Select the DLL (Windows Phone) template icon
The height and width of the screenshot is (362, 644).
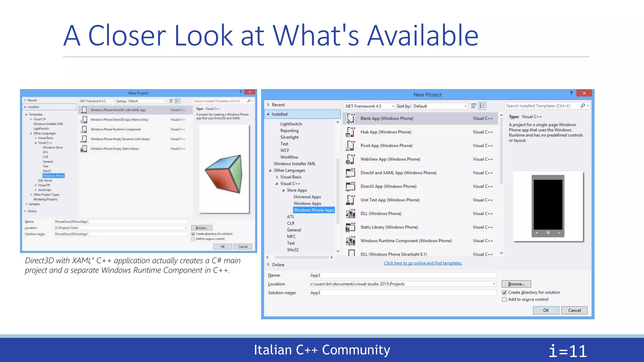(351, 214)
